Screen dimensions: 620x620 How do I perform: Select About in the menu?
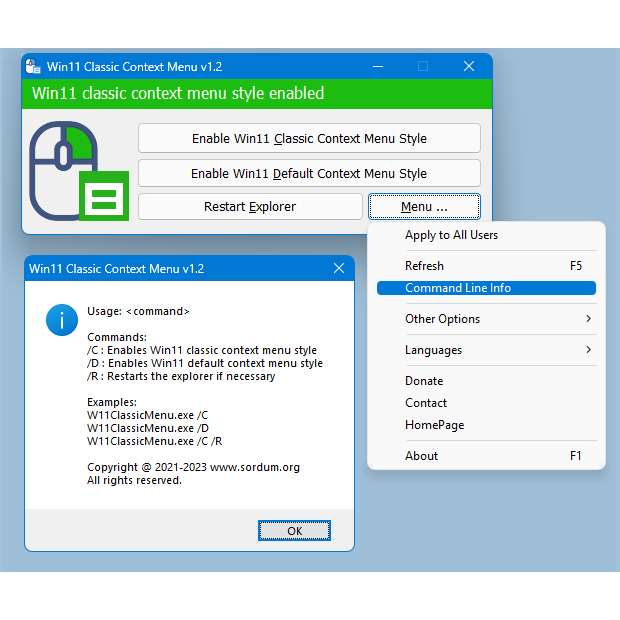(x=486, y=456)
